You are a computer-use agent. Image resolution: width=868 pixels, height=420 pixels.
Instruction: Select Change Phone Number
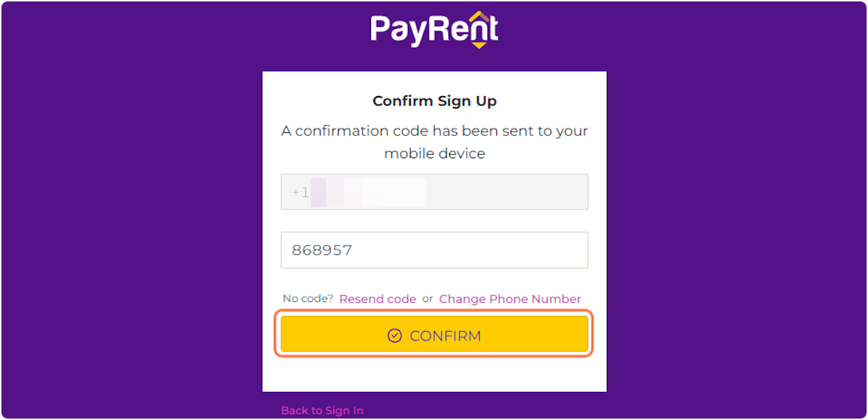point(509,299)
